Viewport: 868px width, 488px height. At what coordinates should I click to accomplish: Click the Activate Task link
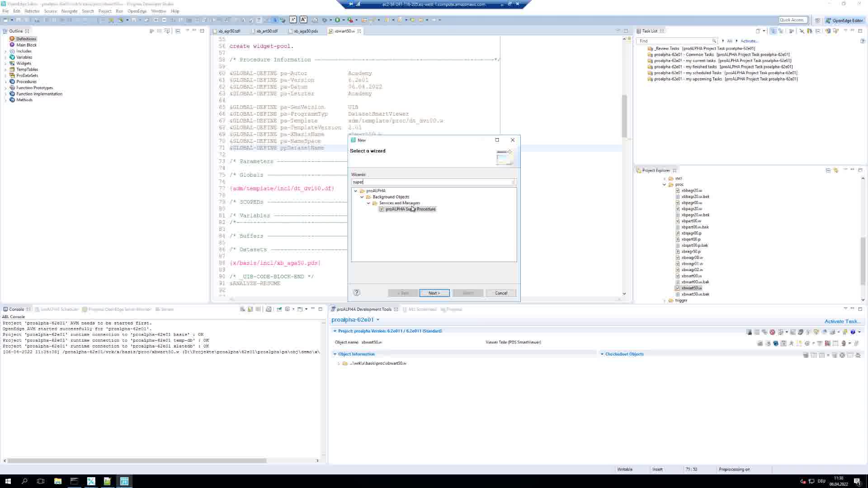point(842,321)
